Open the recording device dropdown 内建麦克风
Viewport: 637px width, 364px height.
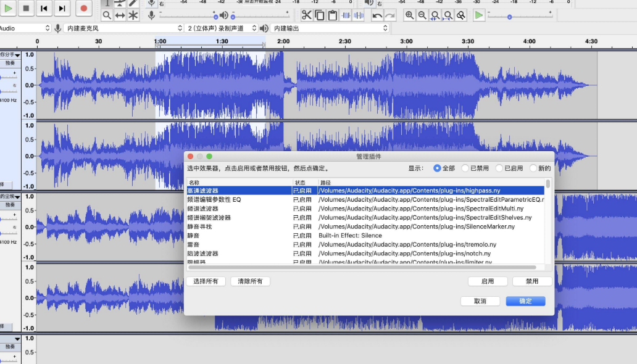click(x=123, y=28)
